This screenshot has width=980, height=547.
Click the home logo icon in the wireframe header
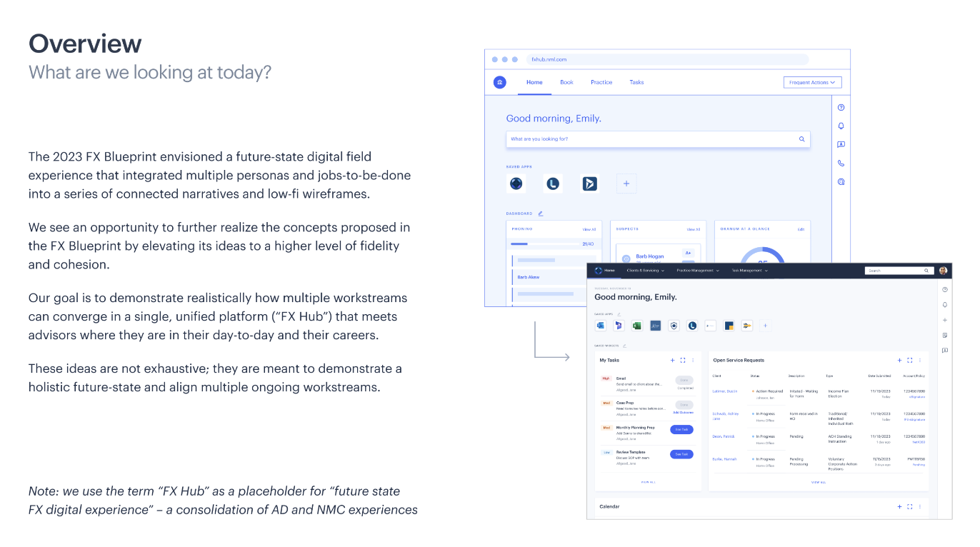tap(500, 82)
